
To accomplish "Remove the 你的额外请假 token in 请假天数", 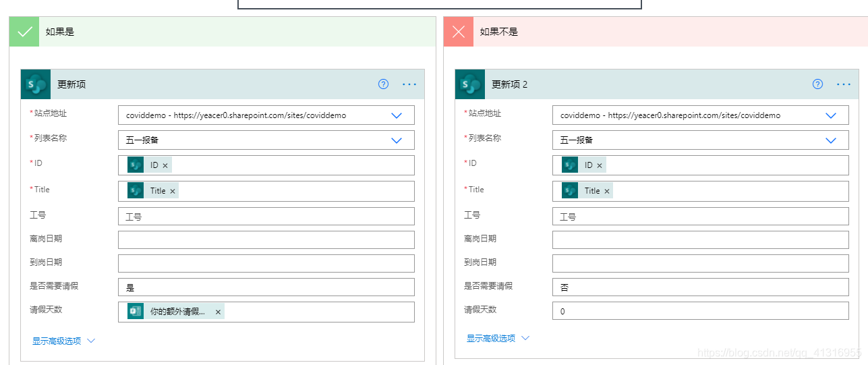I will tap(218, 312).
